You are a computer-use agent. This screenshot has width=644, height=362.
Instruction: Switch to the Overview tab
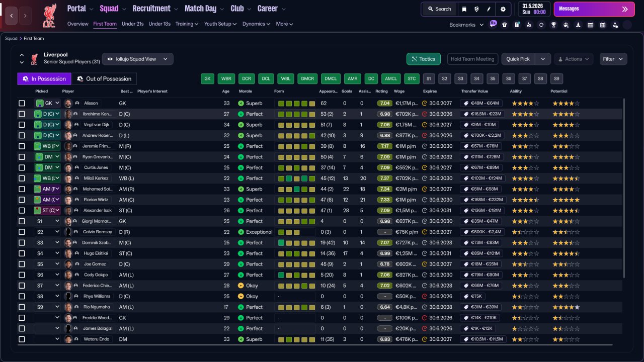78,24
